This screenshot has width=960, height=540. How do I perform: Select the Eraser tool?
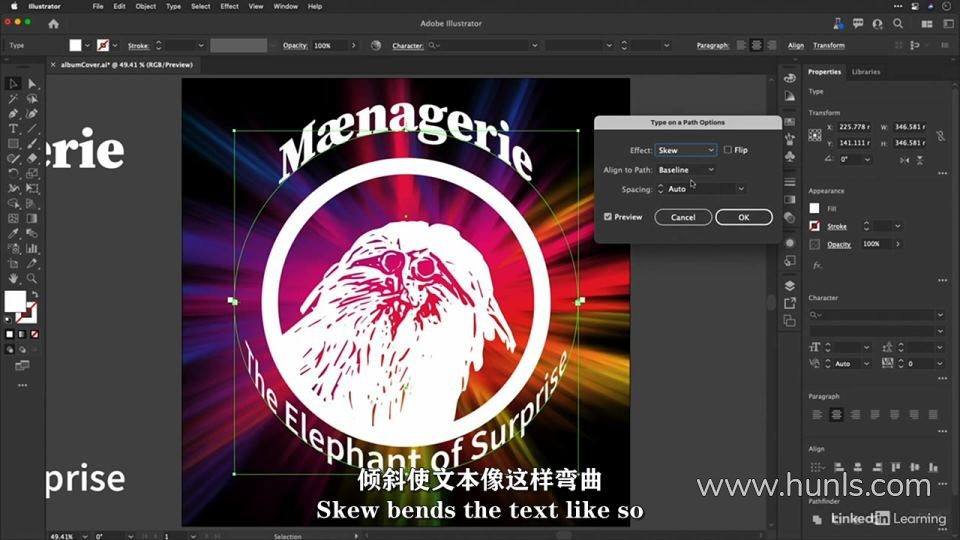(x=32, y=159)
